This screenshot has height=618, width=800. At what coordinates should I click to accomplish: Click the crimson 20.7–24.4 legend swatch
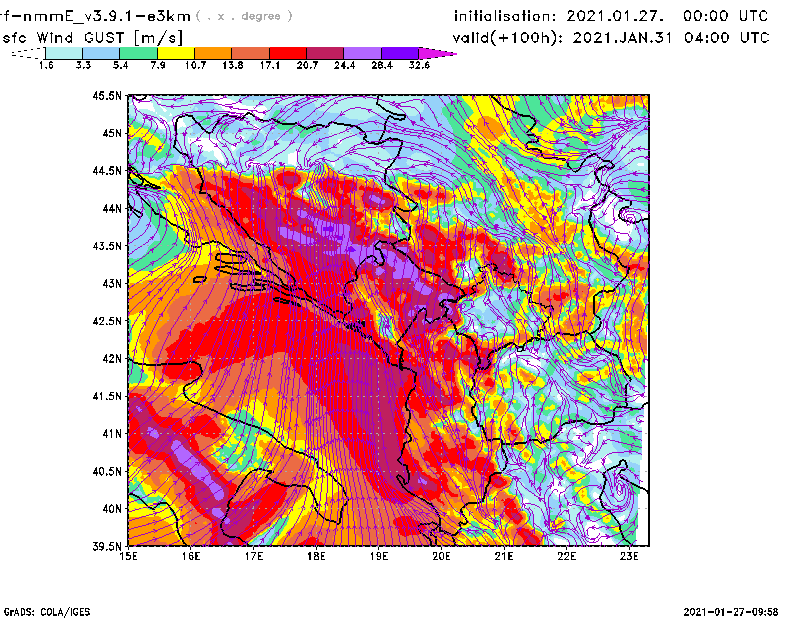click(x=325, y=53)
